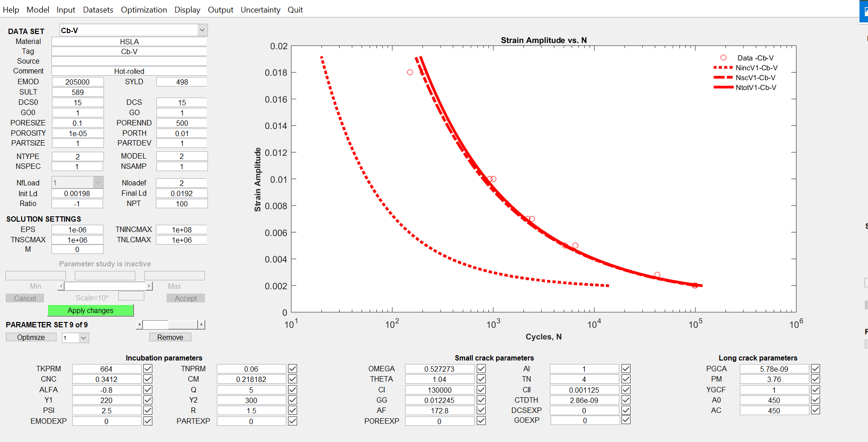The width and height of the screenshot is (868, 442).
Task: Open the Uncertainty menu
Action: point(260,9)
